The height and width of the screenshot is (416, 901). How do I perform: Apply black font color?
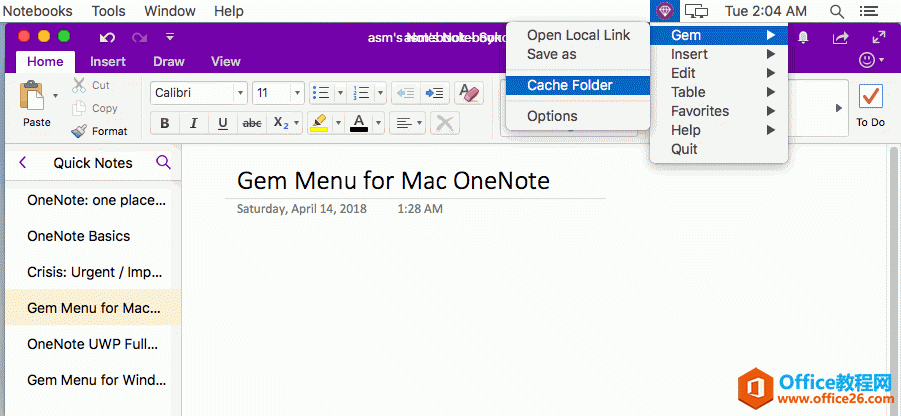(x=359, y=123)
